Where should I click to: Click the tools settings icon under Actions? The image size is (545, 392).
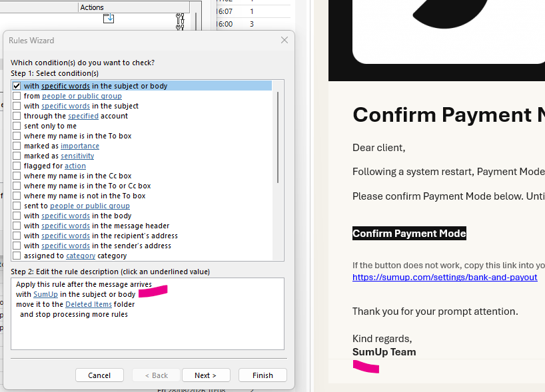[x=180, y=19]
